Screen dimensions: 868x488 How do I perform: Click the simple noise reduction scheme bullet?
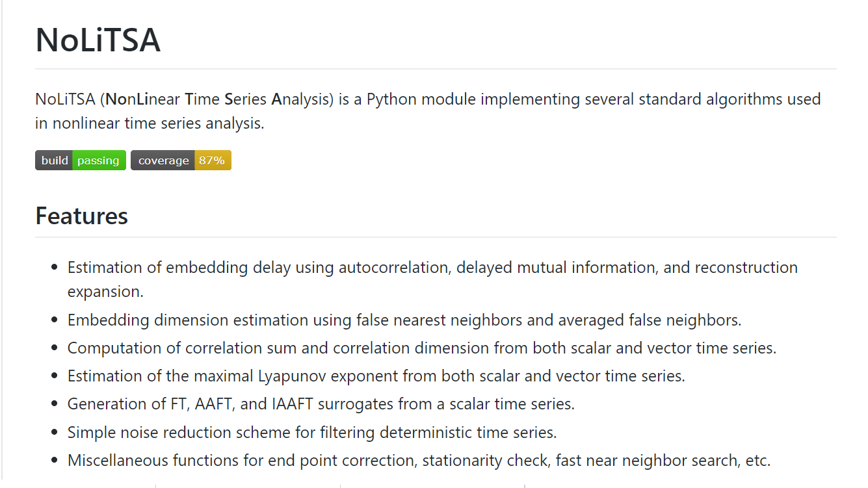[x=312, y=432]
